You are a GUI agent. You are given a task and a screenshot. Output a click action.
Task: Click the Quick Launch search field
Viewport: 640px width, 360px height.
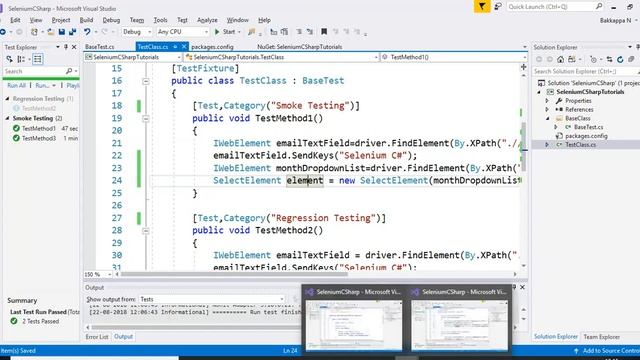pyautogui.click(x=555, y=7)
